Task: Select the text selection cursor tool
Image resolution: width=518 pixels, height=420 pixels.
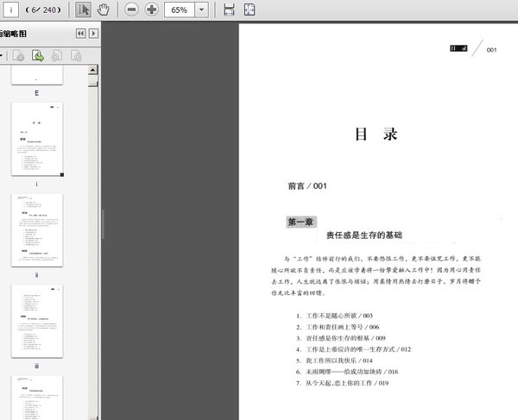Action: pyautogui.click(x=83, y=9)
